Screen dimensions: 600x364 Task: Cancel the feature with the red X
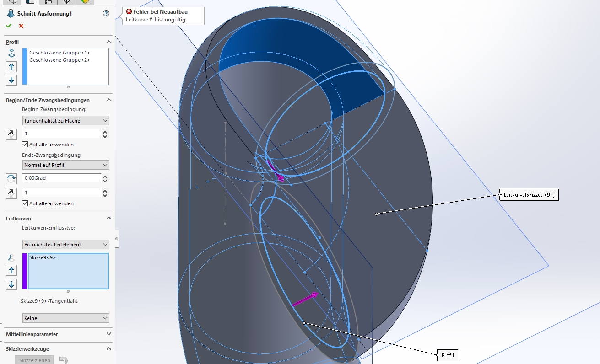(21, 26)
